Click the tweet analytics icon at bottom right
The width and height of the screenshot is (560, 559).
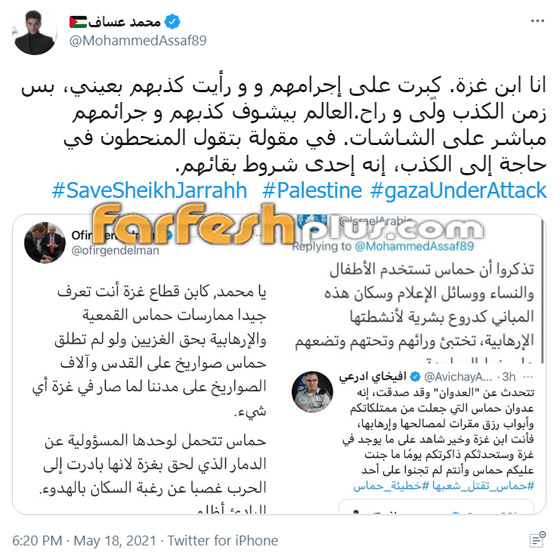point(537,539)
